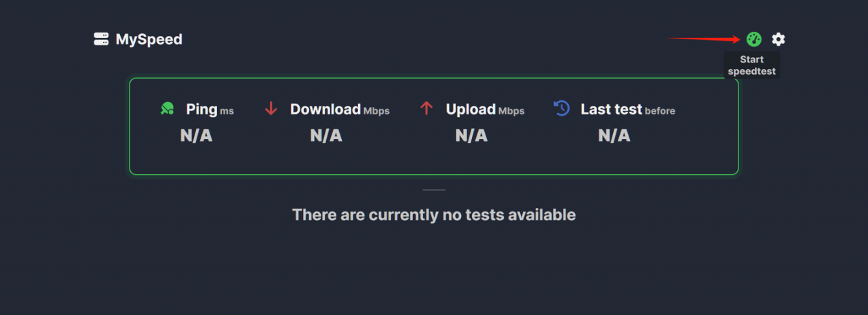Click the Mbps unit beside Download
Image resolution: width=868 pixels, height=315 pixels.
(x=376, y=111)
